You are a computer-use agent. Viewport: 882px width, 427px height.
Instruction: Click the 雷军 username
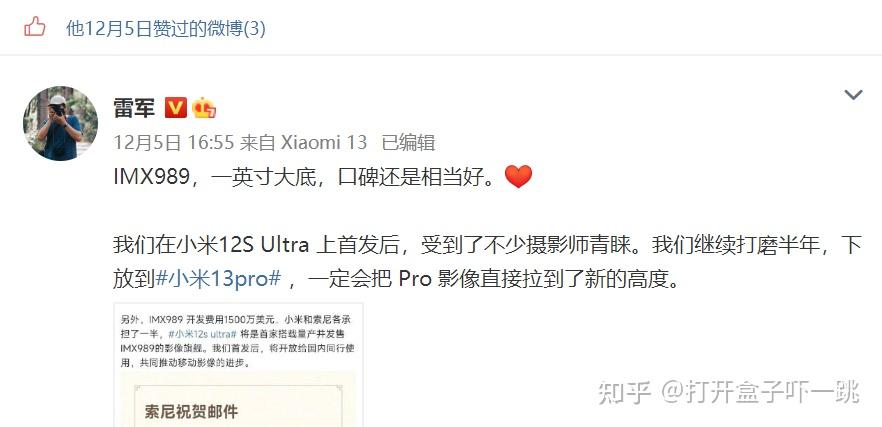coord(134,108)
